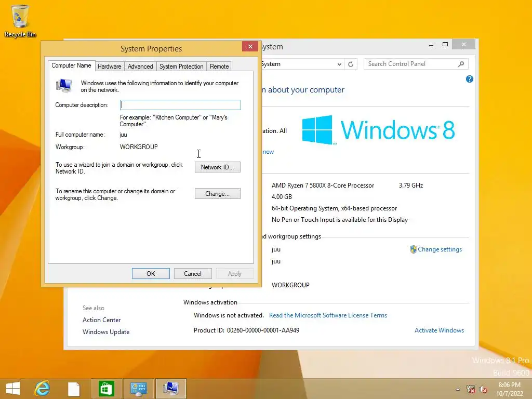Open the Advanced tab
532x399 pixels.
click(140, 66)
